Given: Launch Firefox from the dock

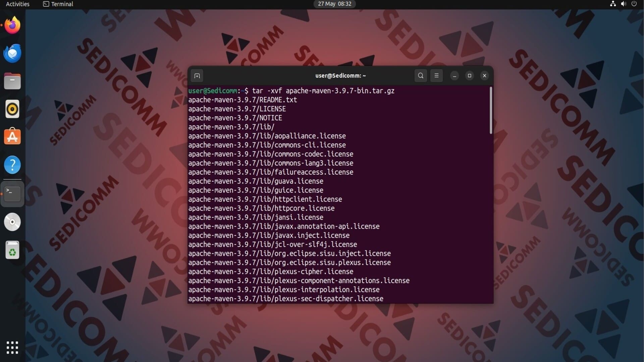Looking at the screenshot, I should coord(12,25).
